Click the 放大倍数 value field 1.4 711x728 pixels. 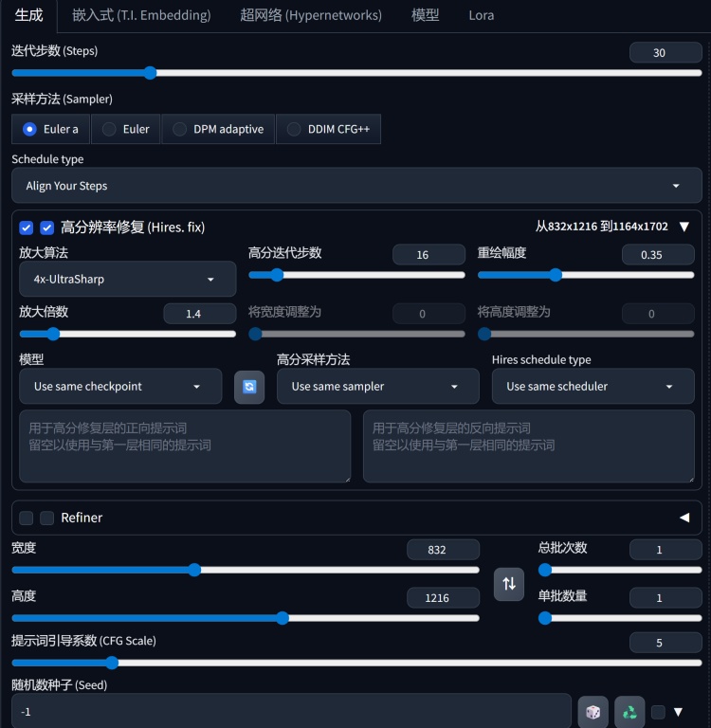(200, 314)
